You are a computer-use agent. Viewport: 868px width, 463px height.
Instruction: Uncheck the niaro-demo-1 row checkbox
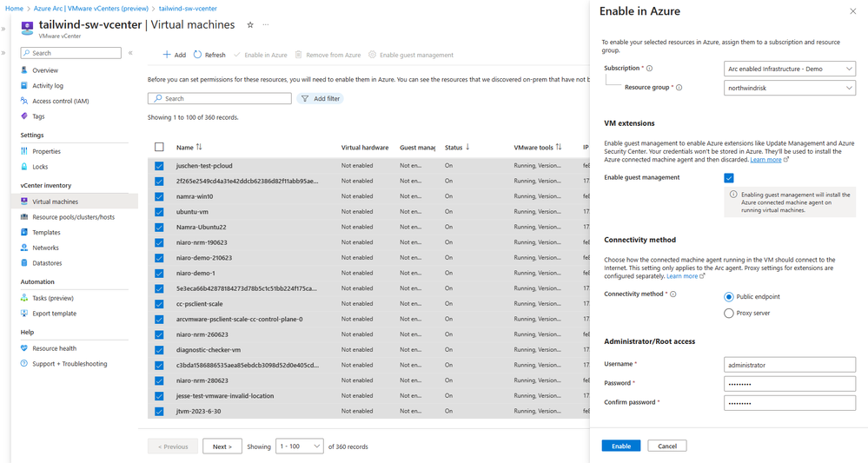point(159,274)
